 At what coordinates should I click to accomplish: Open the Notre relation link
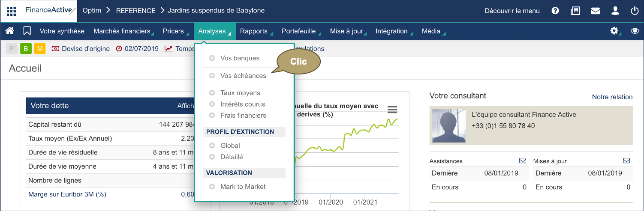pyautogui.click(x=612, y=97)
